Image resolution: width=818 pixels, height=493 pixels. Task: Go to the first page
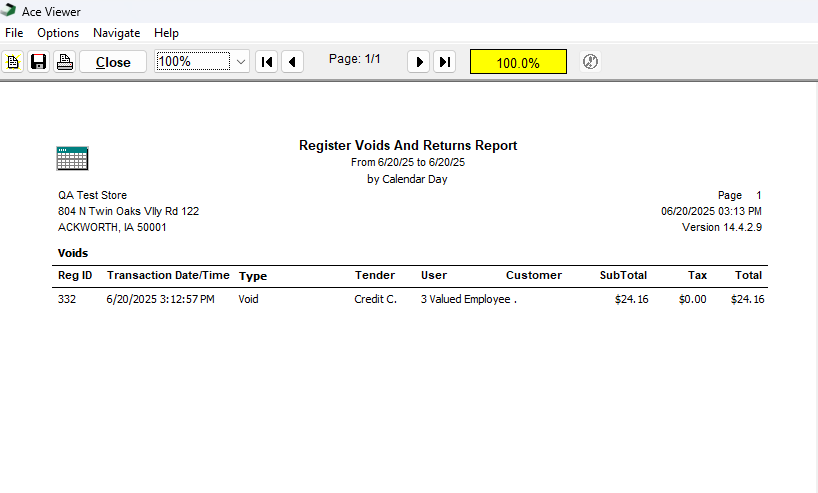(267, 62)
